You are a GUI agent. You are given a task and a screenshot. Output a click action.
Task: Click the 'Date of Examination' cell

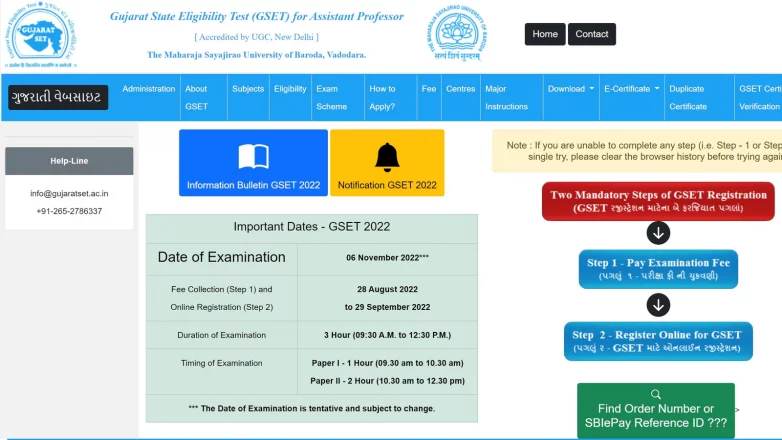click(221, 257)
